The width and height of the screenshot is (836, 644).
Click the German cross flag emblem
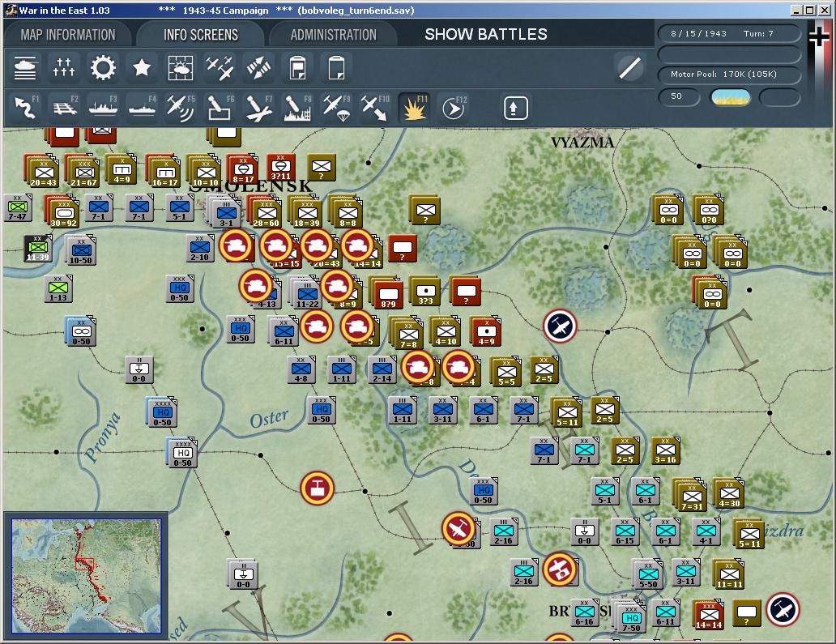click(x=818, y=37)
